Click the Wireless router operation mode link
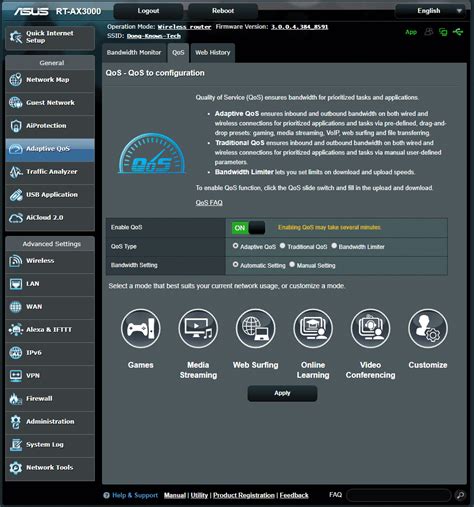The image size is (474, 507). coord(184,27)
